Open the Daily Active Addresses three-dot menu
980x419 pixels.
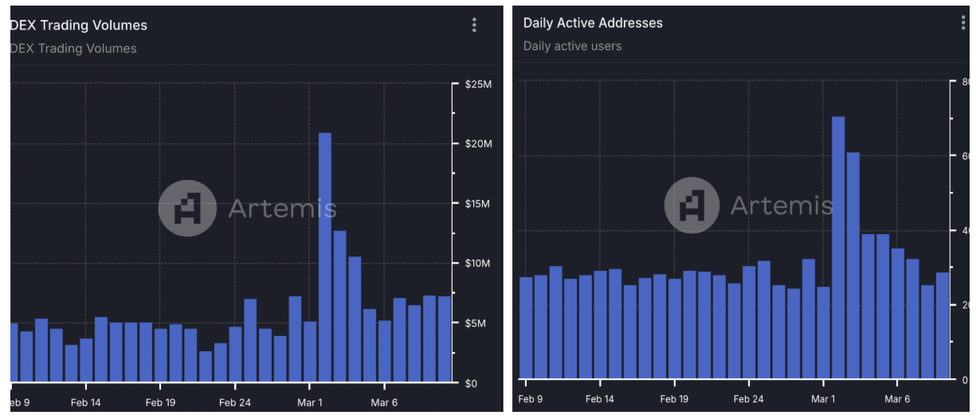pyautogui.click(x=963, y=23)
